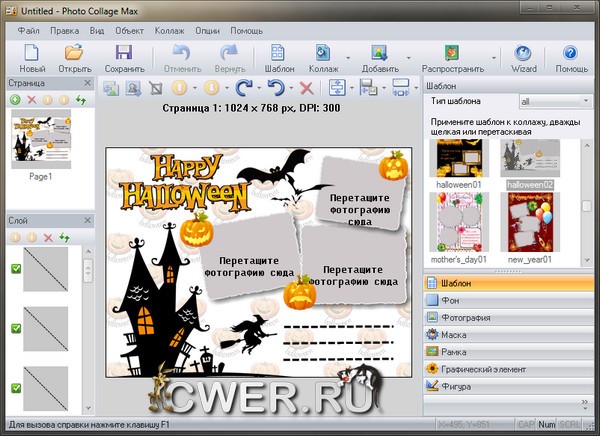Expand the Коллаж toolbar dropdown arrow
Image resolution: width=600 pixels, height=436 pixels.
[x=346, y=55]
